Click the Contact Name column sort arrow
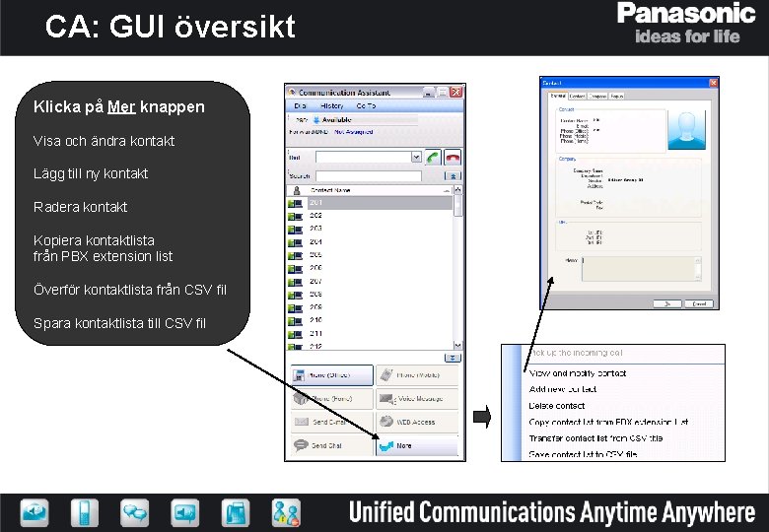This screenshot has height=532, width=769. pos(447,190)
